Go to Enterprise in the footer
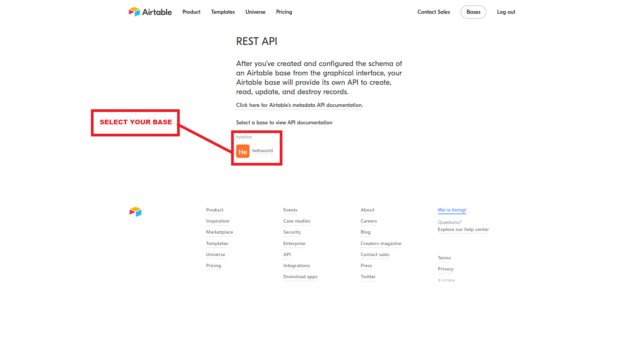Viewport: 644px width, 362px height. (294, 244)
